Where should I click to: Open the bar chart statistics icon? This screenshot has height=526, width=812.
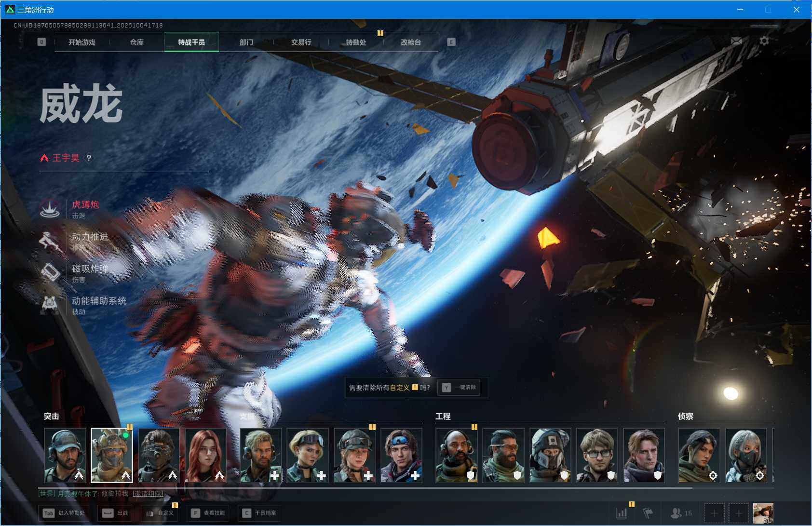pos(622,513)
